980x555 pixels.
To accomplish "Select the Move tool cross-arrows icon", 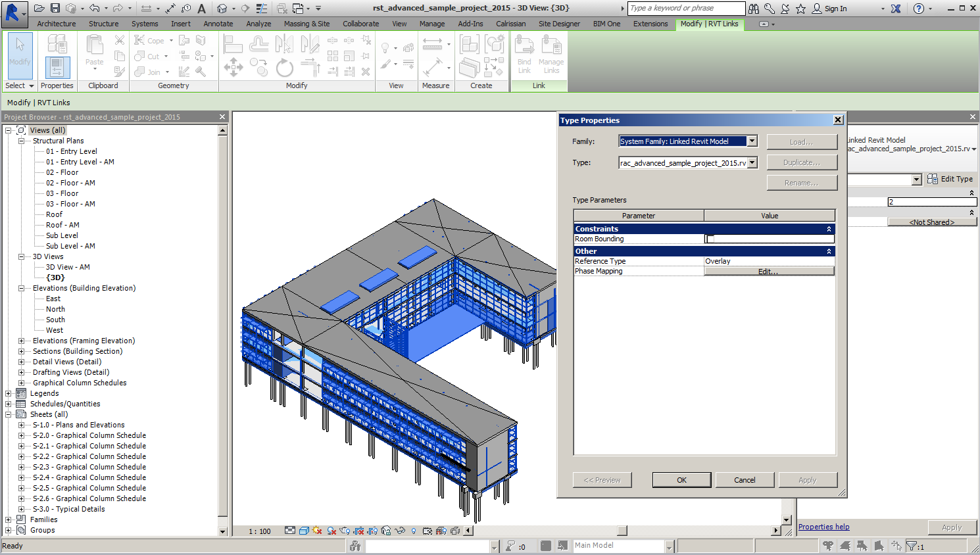I will point(233,67).
